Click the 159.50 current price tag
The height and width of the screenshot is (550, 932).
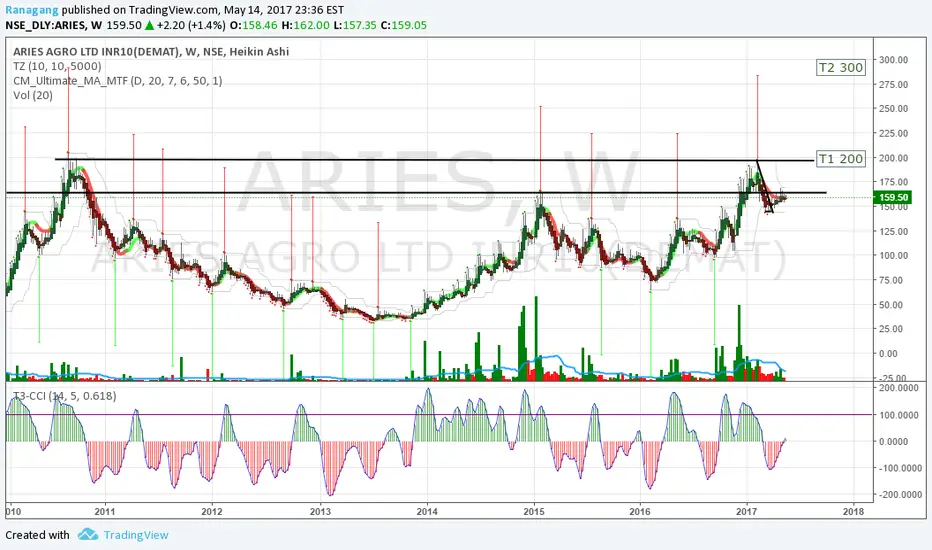[x=893, y=197]
